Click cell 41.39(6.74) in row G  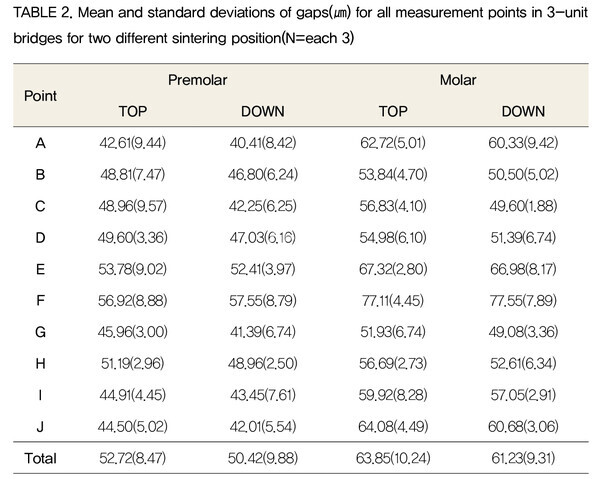coord(262,332)
